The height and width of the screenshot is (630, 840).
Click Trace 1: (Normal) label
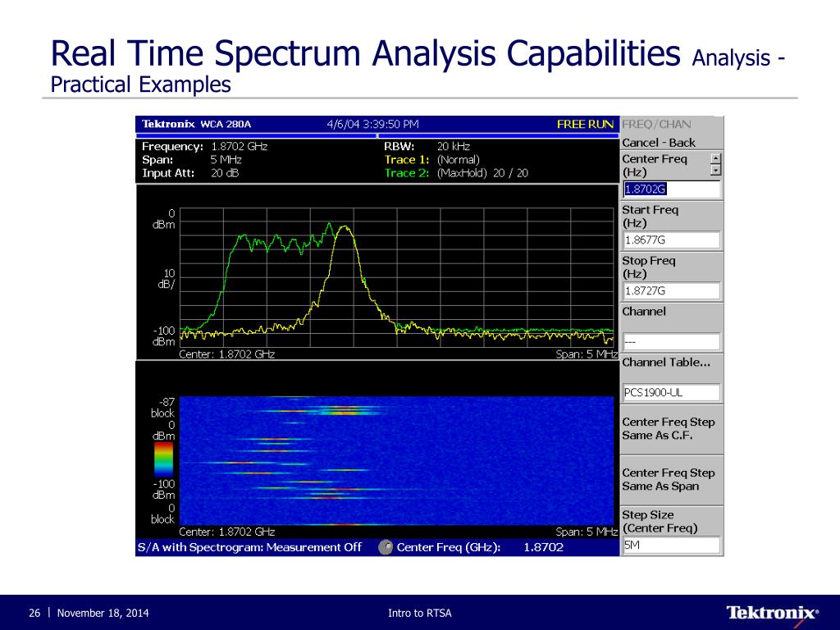click(432, 160)
